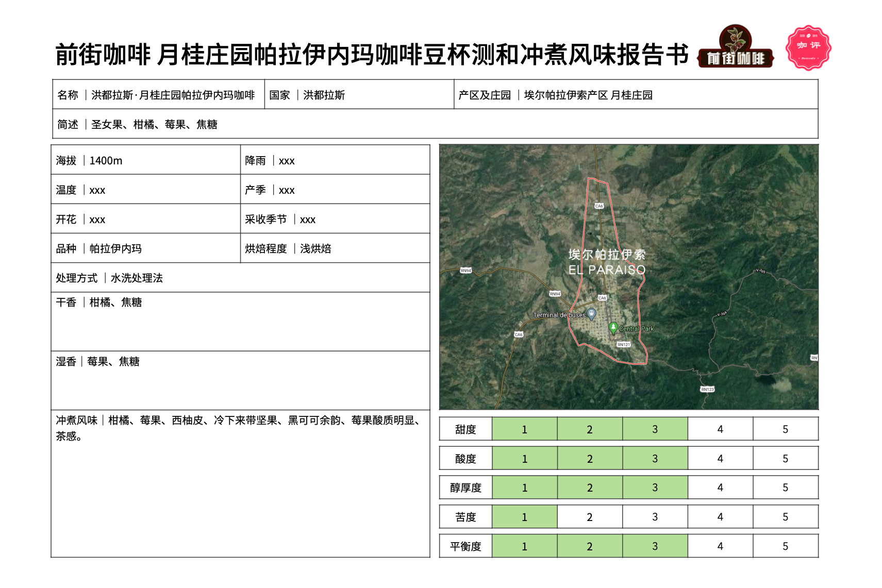Viewport: 882px width, 588px height.
Task: Click the 品种 帕拉伊内玛 cell
Action: tap(145, 248)
